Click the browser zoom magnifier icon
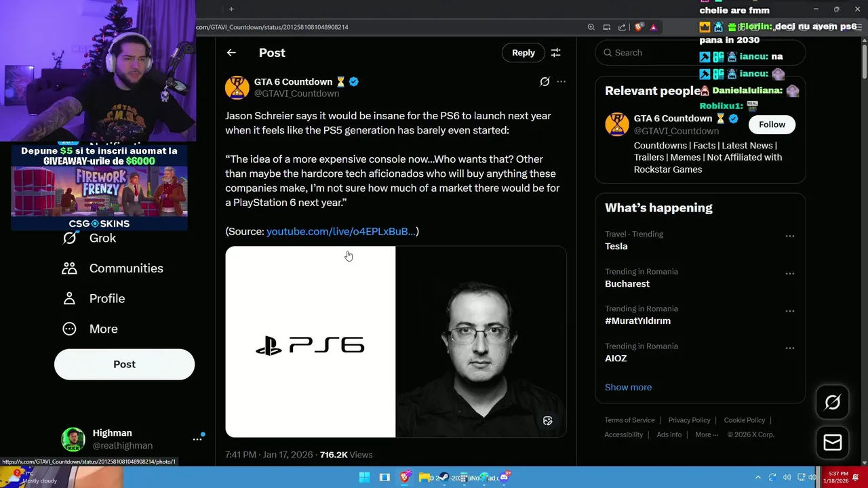 pyautogui.click(x=591, y=27)
